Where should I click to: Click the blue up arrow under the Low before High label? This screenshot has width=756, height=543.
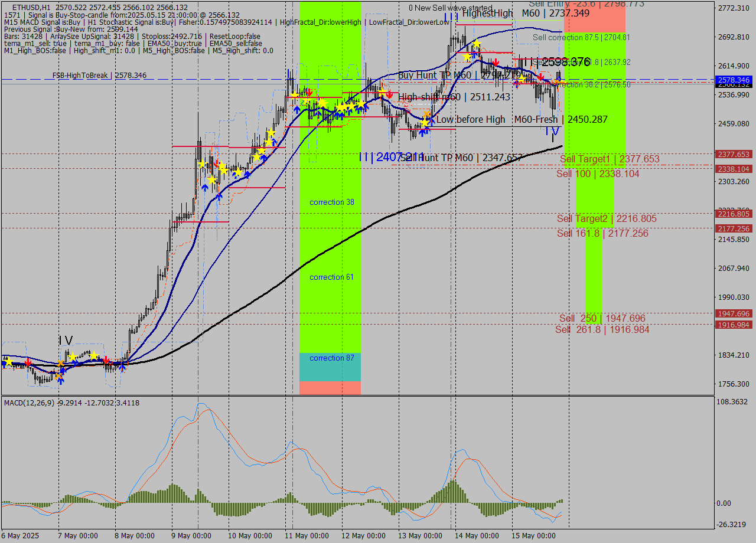pos(423,132)
